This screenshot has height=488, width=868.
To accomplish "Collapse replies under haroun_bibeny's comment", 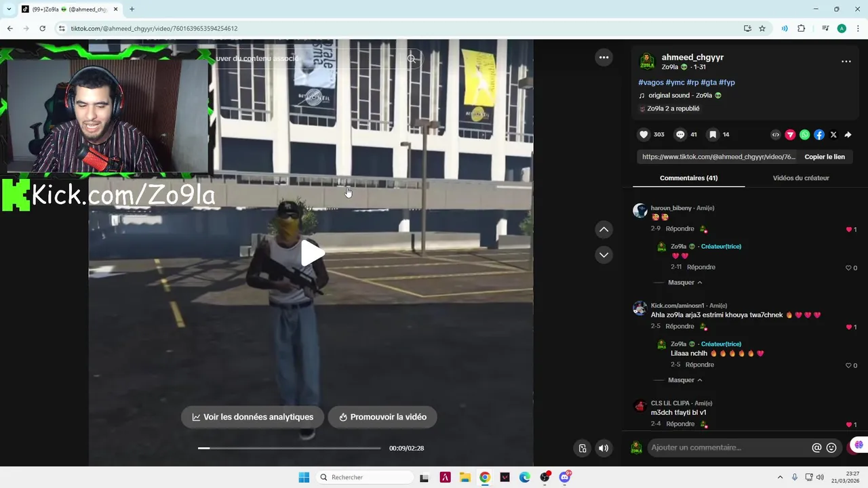I will 685,283.
